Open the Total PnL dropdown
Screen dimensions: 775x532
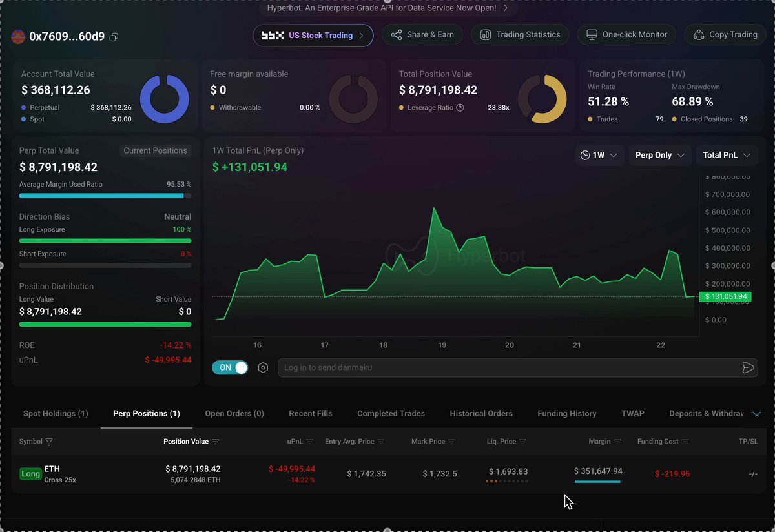727,155
